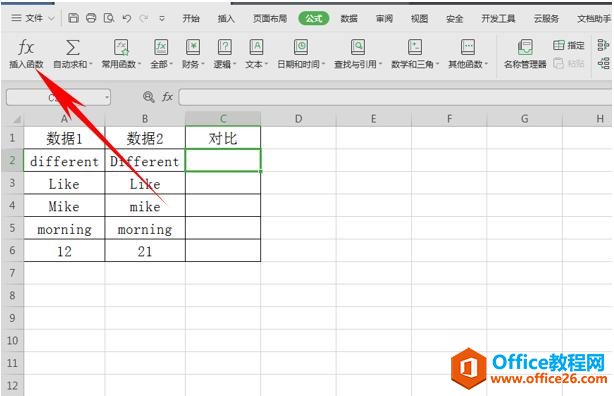
Task: Select cell containing 数据2
Action: 145,138
